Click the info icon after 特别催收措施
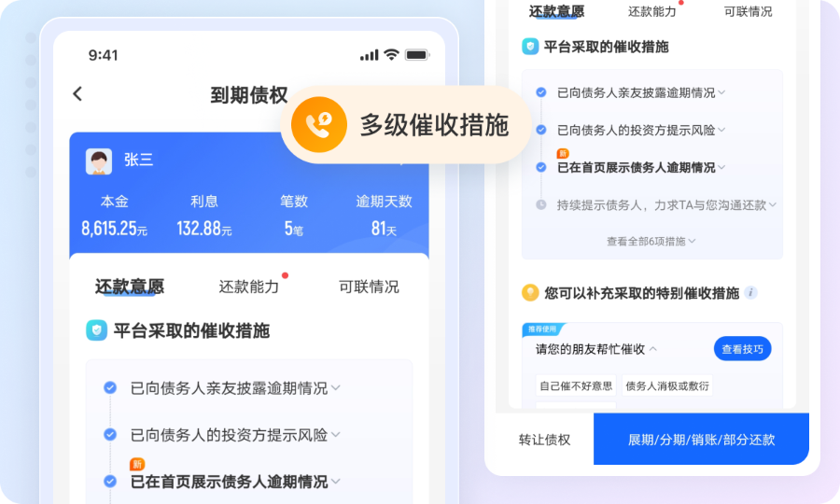840x504 pixels. coord(751,292)
